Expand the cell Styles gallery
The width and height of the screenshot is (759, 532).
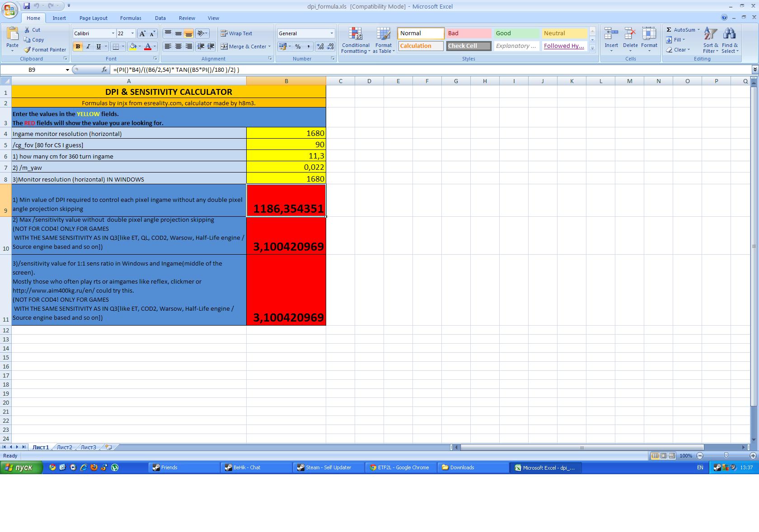click(x=592, y=49)
